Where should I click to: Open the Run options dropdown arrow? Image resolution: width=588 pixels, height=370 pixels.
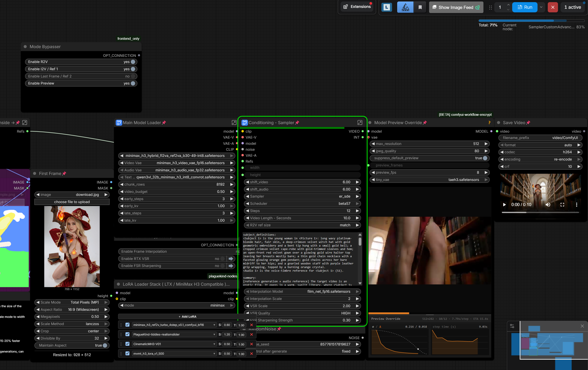541,7
